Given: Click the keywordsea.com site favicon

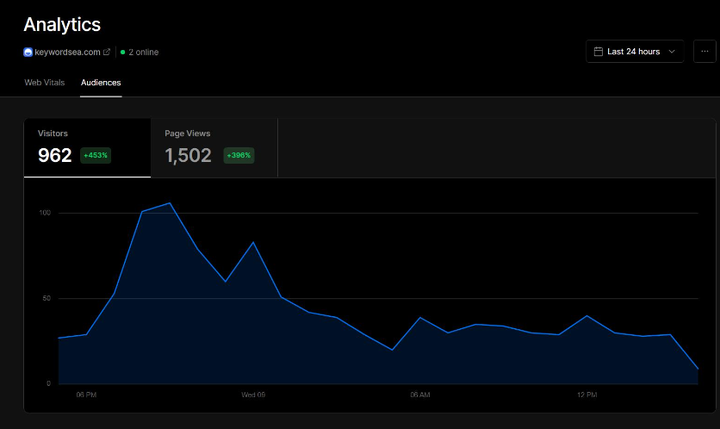Looking at the screenshot, I should click(28, 52).
